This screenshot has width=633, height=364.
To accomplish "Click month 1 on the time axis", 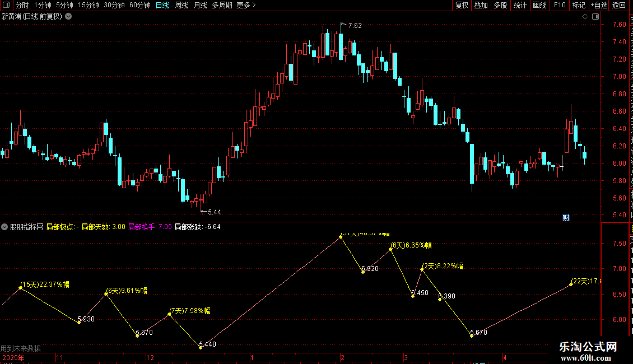I will pos(252,357).
